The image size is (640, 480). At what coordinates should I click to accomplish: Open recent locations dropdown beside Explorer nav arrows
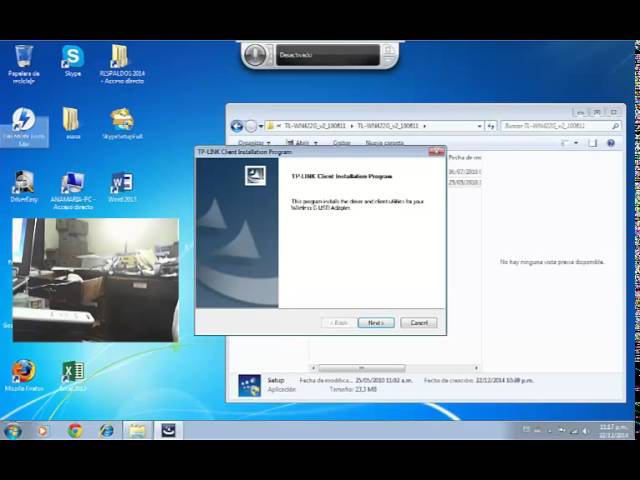[x=261, y=126]
